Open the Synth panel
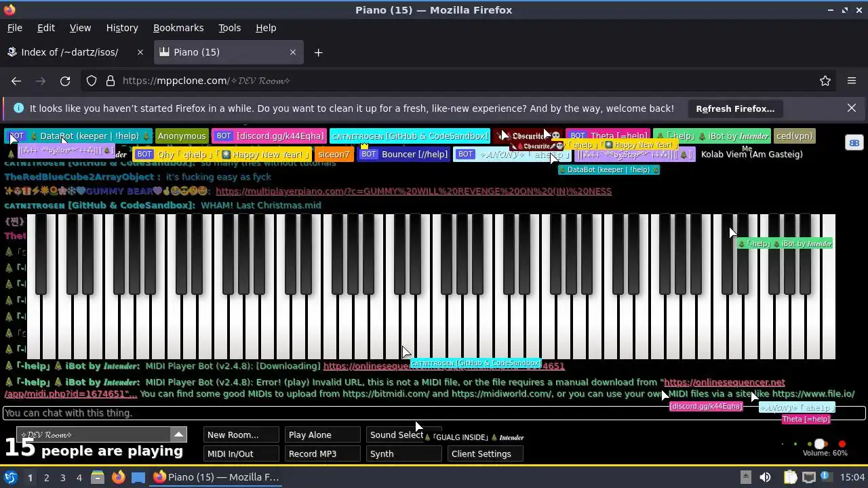Screen dimensions: 868x488 click(403, 454)
